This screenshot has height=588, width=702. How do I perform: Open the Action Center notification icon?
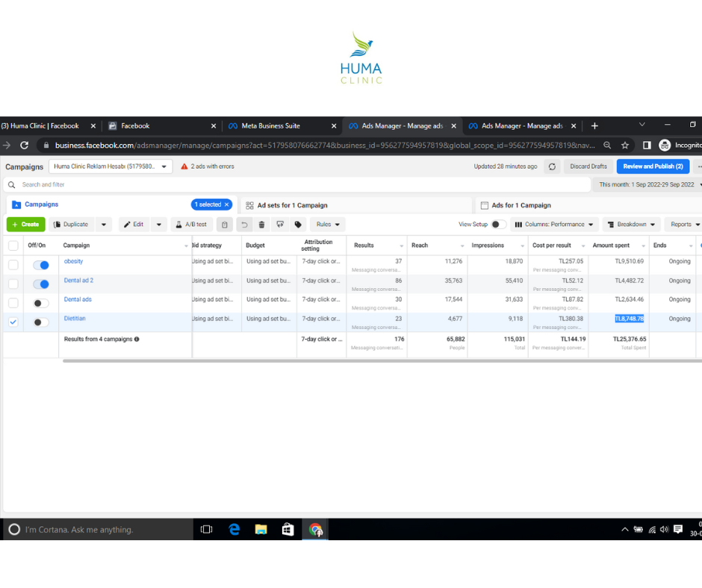[x=678, y=529]
